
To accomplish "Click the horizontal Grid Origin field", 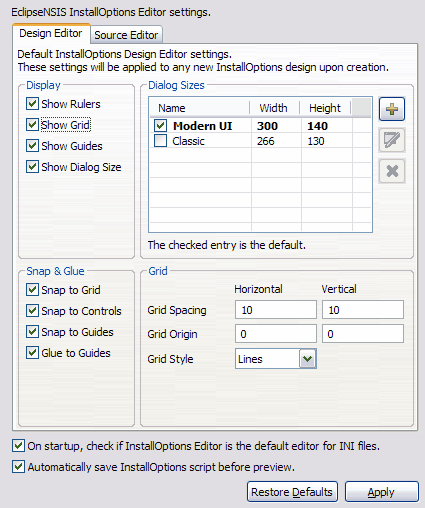I will tap(276, 334).
